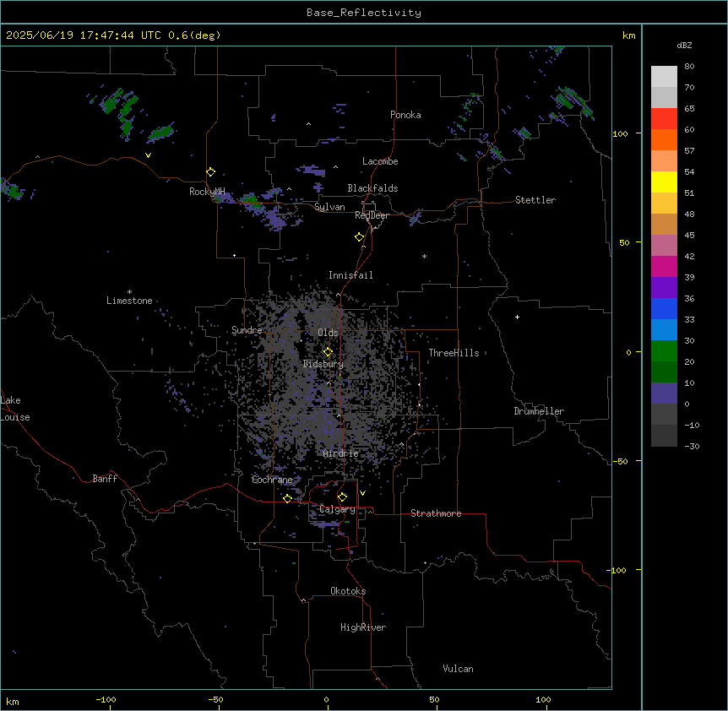
Task: Click the yellow diamond marker above Calgary label
Action: coord(342,497)
